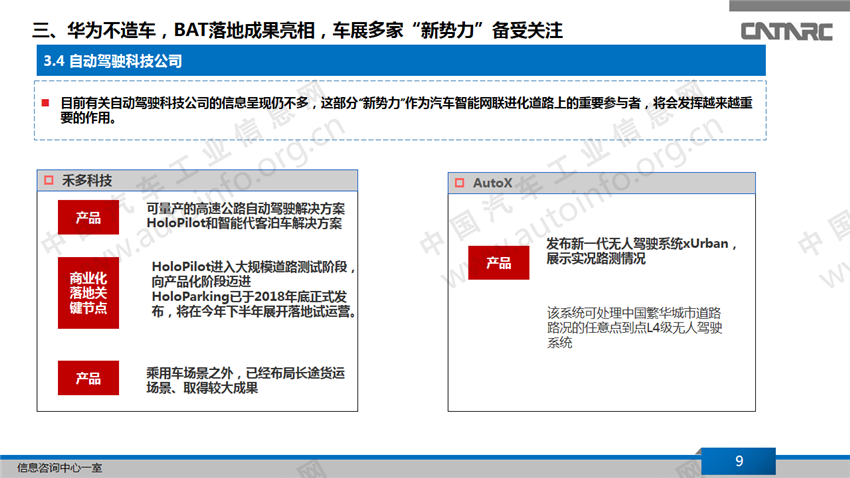Select the summary paragraph starting 目前有关自动驾驶
Image resolution: width=850 pixels, height=478 pixels.
(x=406, y=110)
